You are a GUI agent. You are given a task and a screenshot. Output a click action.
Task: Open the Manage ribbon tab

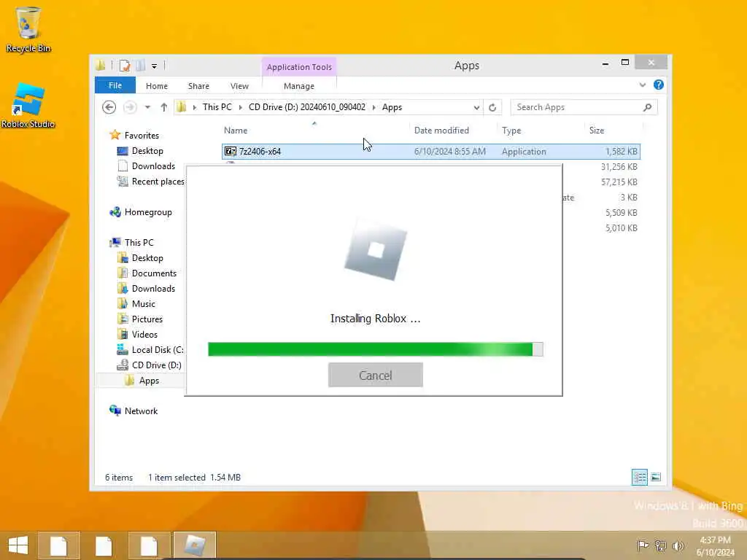coord(298,86)
